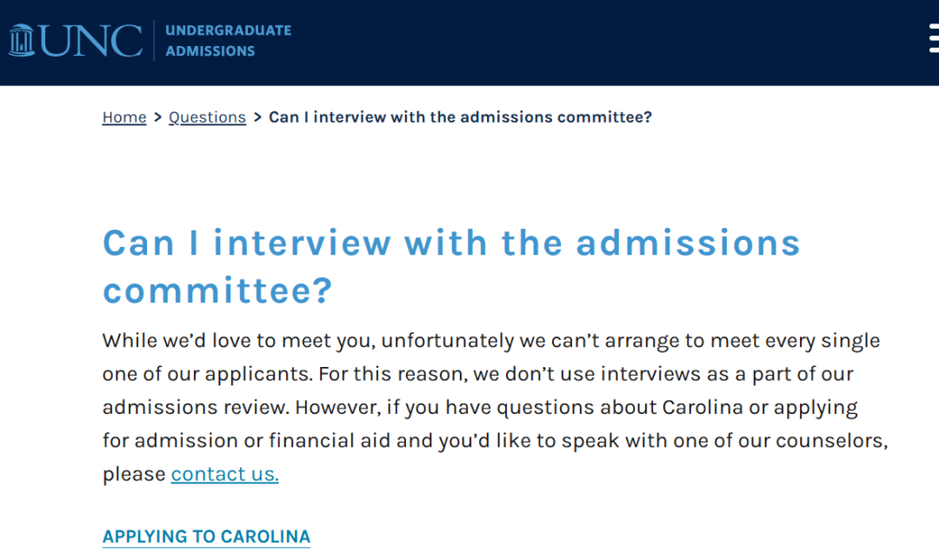This screenshot has width=939, height=560.
Task: Open the APPLYING TO CAROLINA link
Action: pos(207,537)
